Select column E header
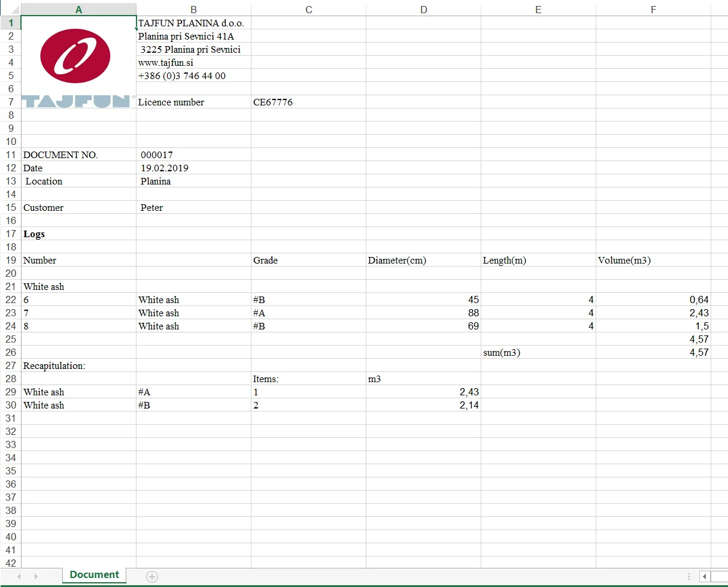Screen dimensions: 728x587 (538, 10)
